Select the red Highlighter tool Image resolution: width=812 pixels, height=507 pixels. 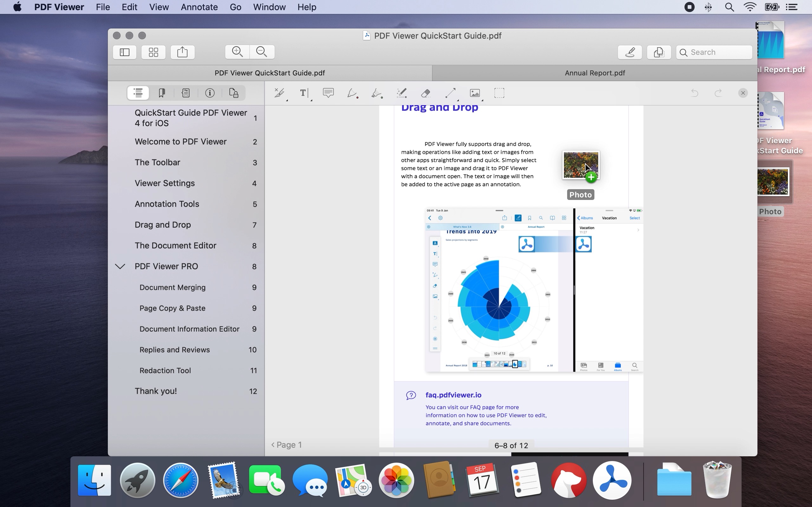tap(352, 93)
